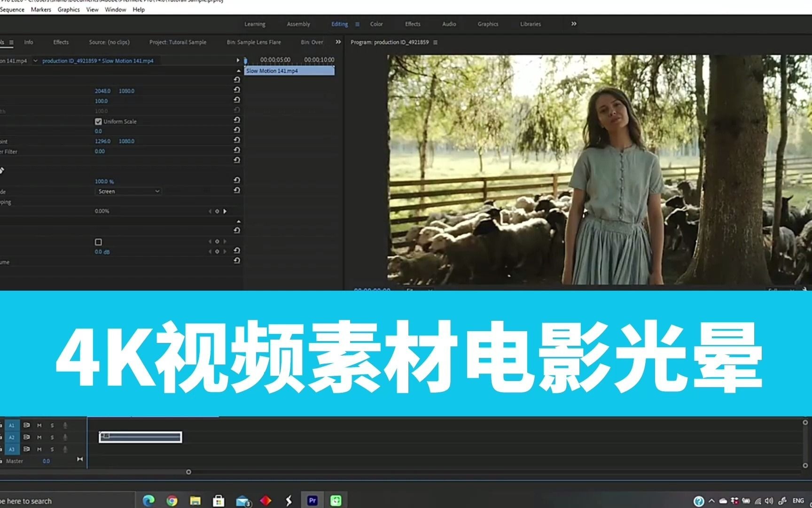The image size is (812, 508).
Task: Open Google Chrome from the taskbar
Action: tap(172, 500)
